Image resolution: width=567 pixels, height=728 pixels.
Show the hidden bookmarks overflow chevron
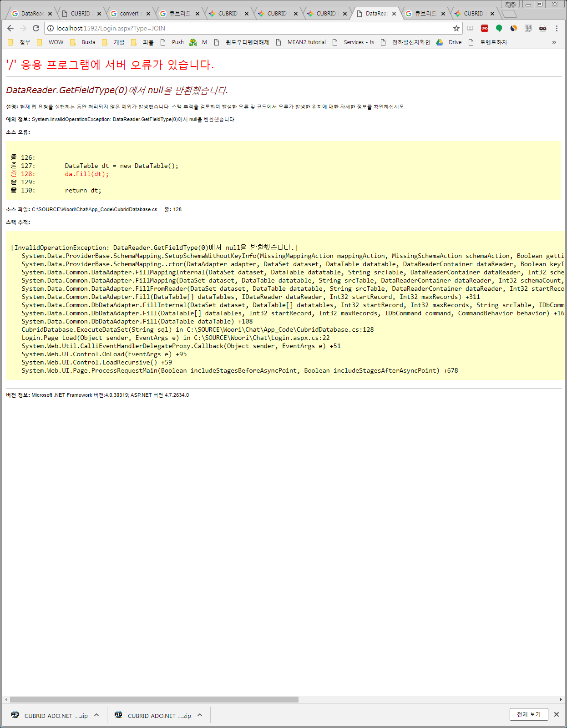(x=554, y=42)
